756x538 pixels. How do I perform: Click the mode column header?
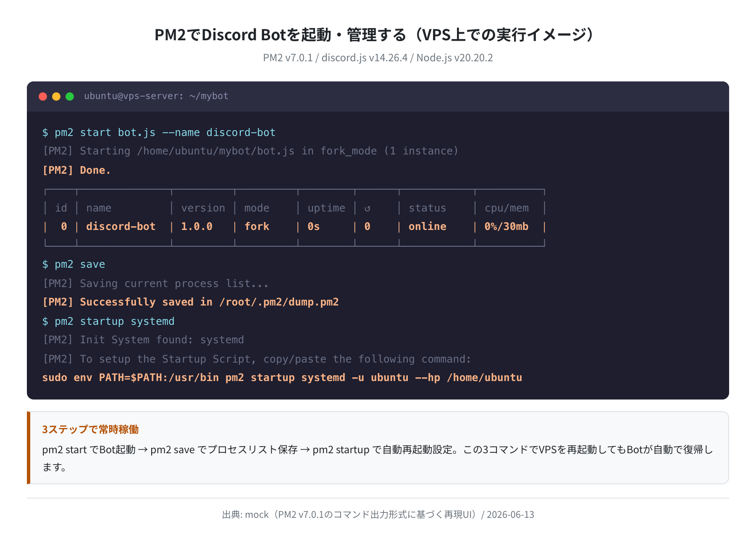point(257,208)
